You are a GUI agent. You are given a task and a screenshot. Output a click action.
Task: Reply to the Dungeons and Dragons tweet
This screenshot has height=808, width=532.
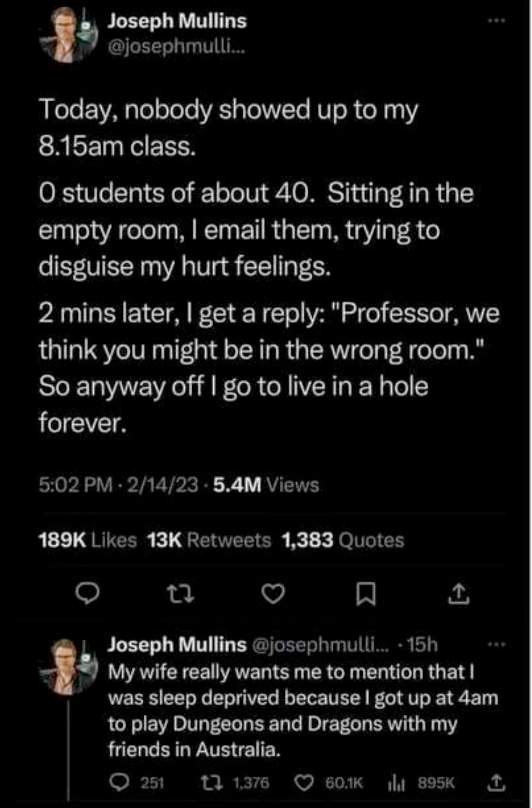(116, 783)
